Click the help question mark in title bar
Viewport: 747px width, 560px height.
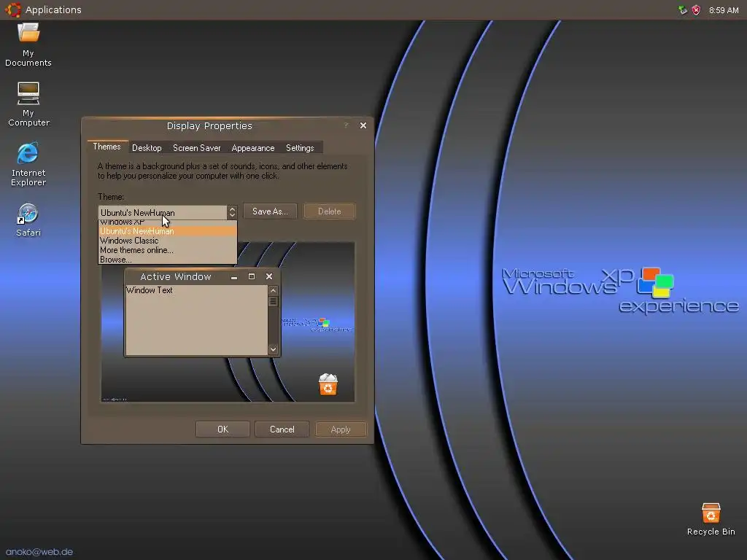[x=347, y=125]
